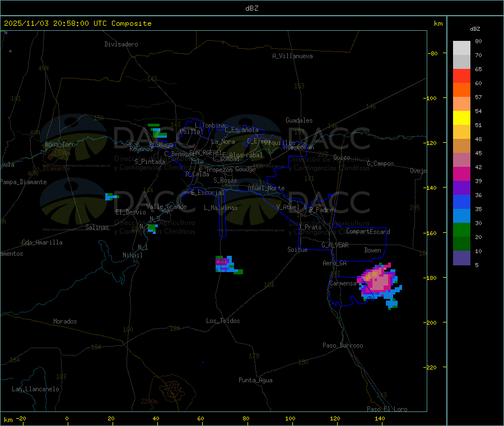504x426 pixels.
Task: Click the Guadales place label
Action: click(299, 120)
